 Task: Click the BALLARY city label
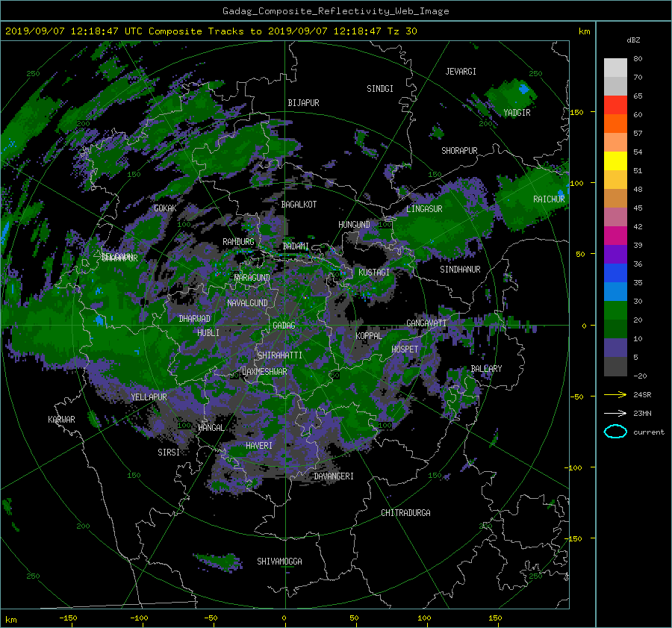coord(486,369)
